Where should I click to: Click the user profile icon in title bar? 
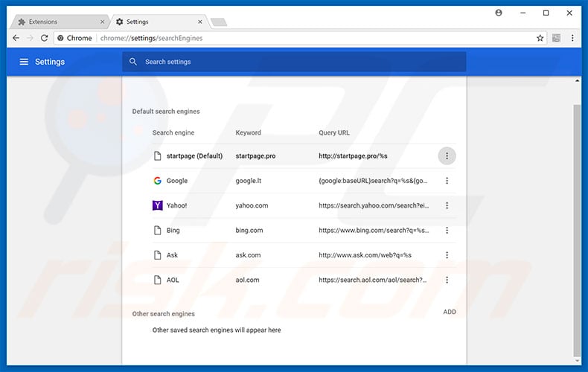pos(498,13)
